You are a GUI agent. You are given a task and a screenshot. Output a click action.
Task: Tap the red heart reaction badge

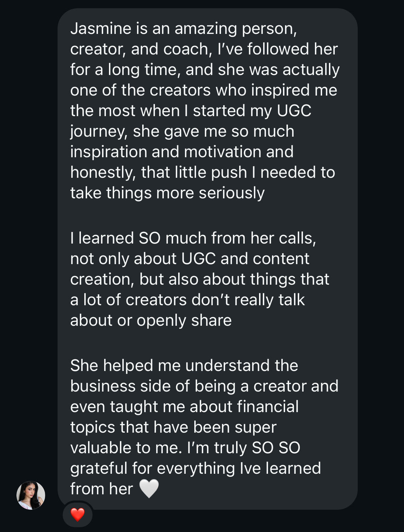pos(77,515)
